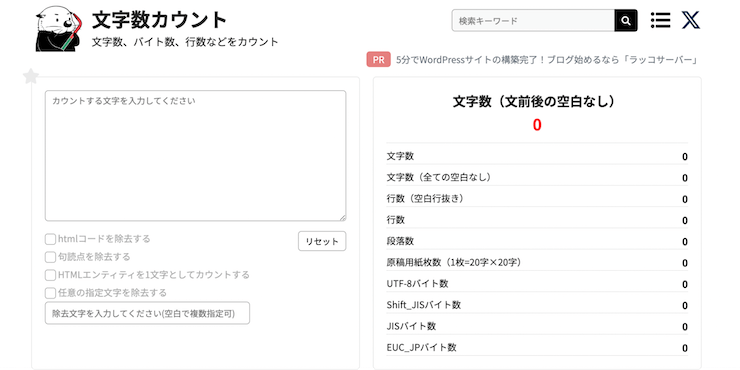Click the favorite star icon

coord(31,76)
